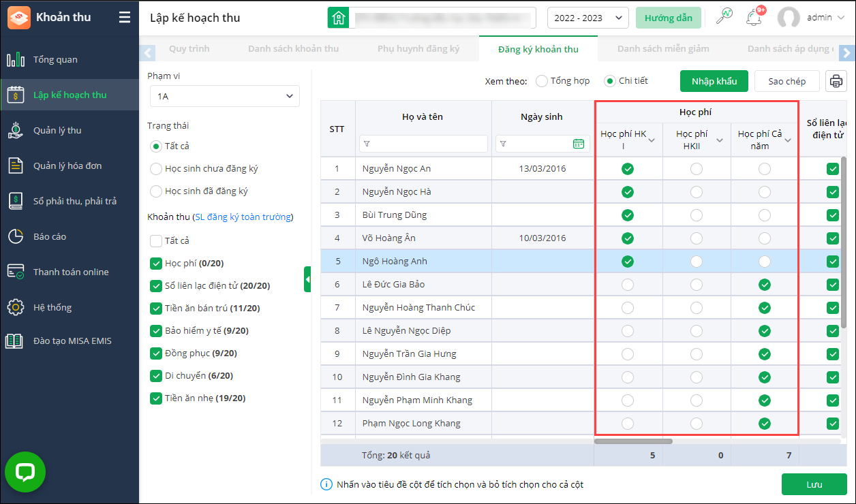This screenshot has height=504, width=856.
Task: Click the horizontal scrollbar below the table
Action: pos(633,441)
